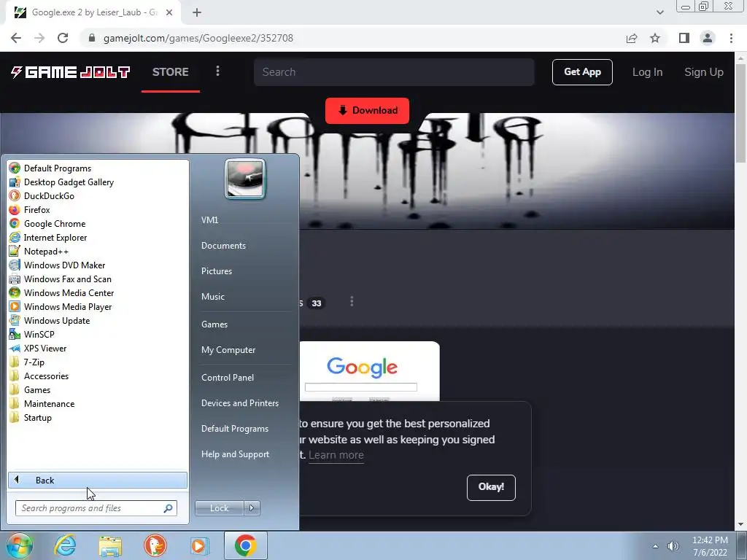Select the STORE tab
The width and height of the screenshot is (747, 560).
point(171,72)
